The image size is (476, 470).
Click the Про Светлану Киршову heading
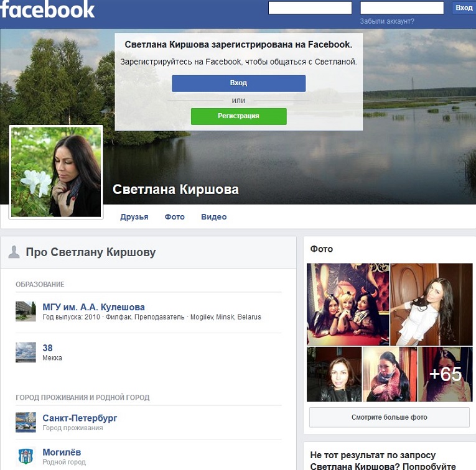click(91, 252)
